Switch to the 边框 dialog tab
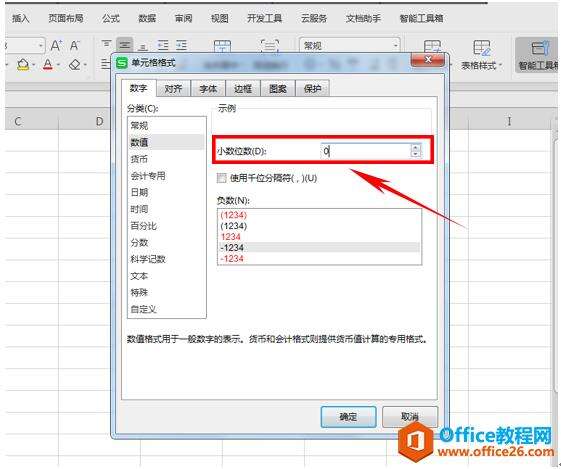The image size is (561, 469). 243,89
